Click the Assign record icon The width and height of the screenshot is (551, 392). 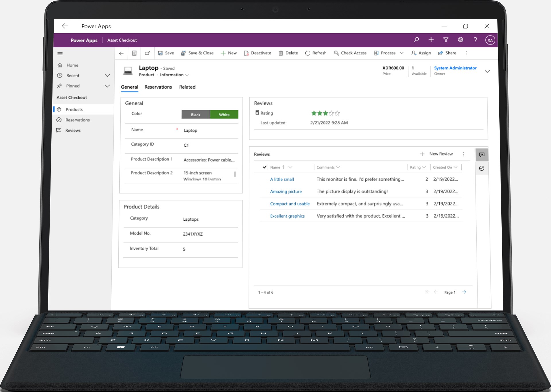414,53
